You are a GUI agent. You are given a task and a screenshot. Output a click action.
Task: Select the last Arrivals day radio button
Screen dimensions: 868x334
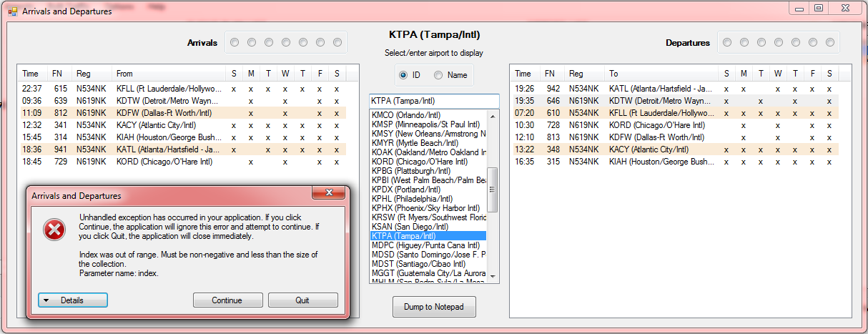(x=337, y=42)
